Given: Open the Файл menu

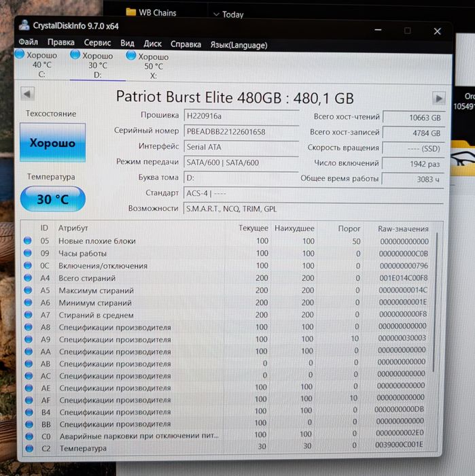Looking at the screenshot, I should click(29, 42).
